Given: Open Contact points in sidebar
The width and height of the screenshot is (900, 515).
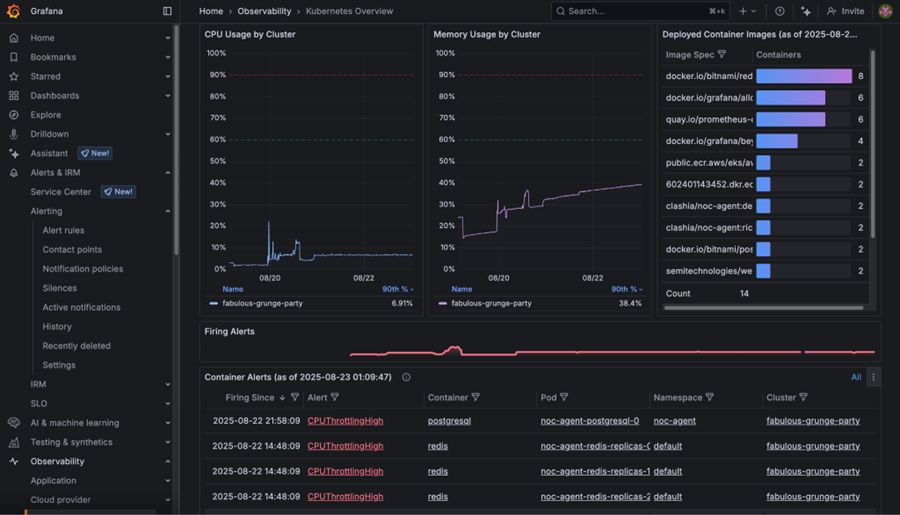Looking at the screenshot, I should click(72, 249).
